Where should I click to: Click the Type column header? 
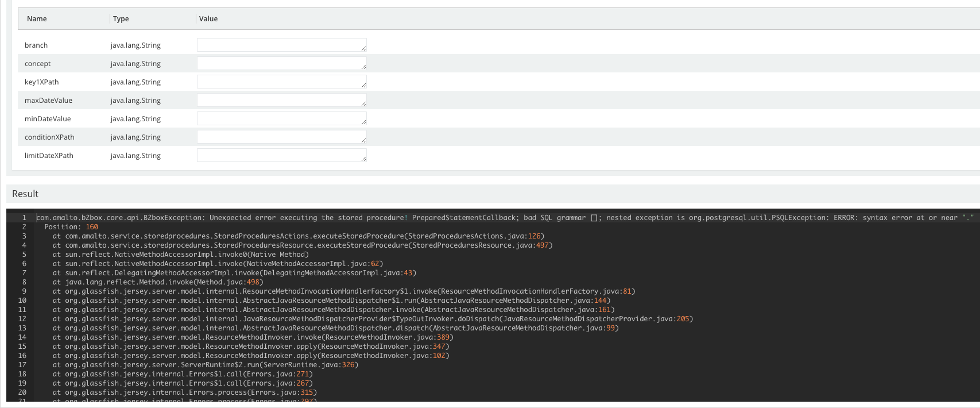coord(121,19)
